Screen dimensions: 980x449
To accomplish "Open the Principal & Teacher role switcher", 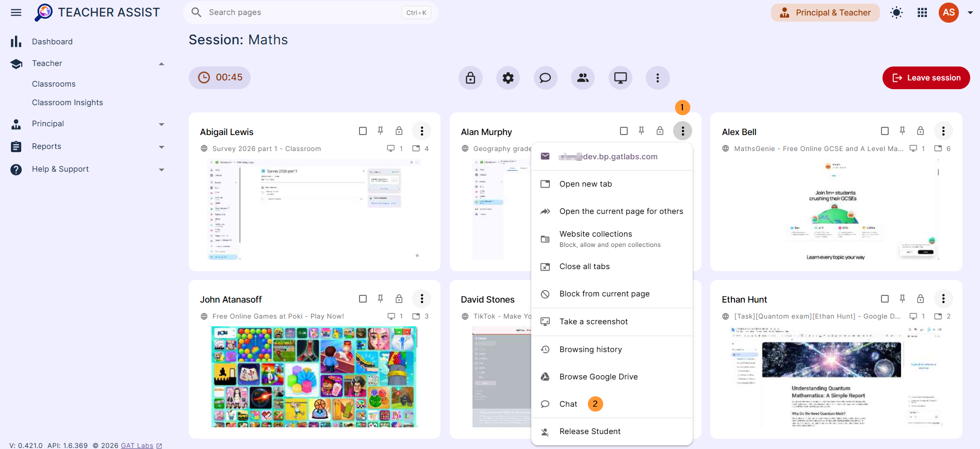I will point(825,12).
